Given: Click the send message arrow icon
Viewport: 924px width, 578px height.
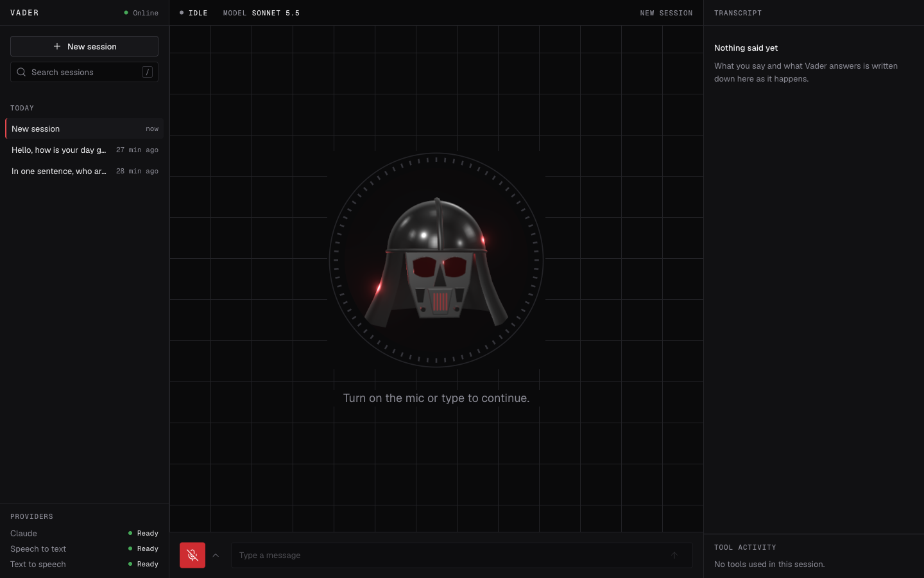Looking at the screenshot, I should pos(674,556).
